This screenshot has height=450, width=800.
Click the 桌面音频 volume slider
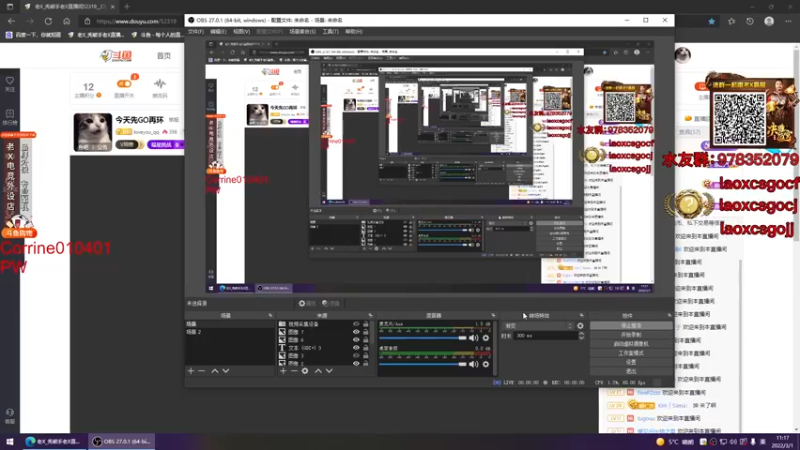click(423, 364)
